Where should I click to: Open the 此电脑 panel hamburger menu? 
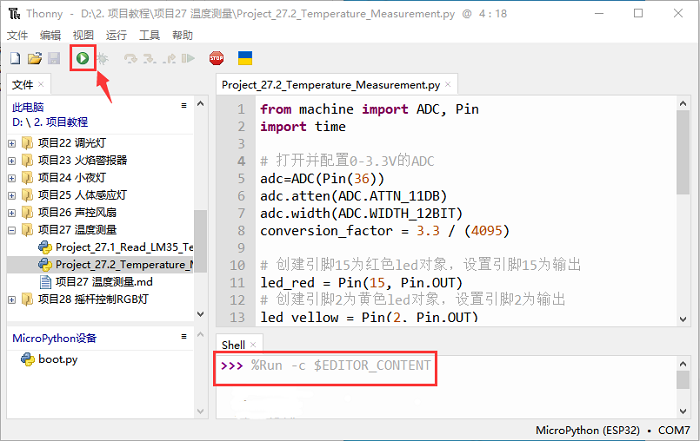click(183, 105)
